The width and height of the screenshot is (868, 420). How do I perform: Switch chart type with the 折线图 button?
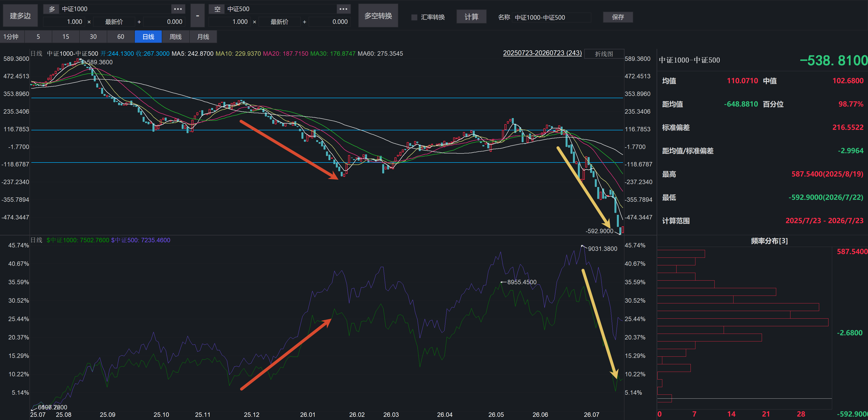[x=604, y=54]
